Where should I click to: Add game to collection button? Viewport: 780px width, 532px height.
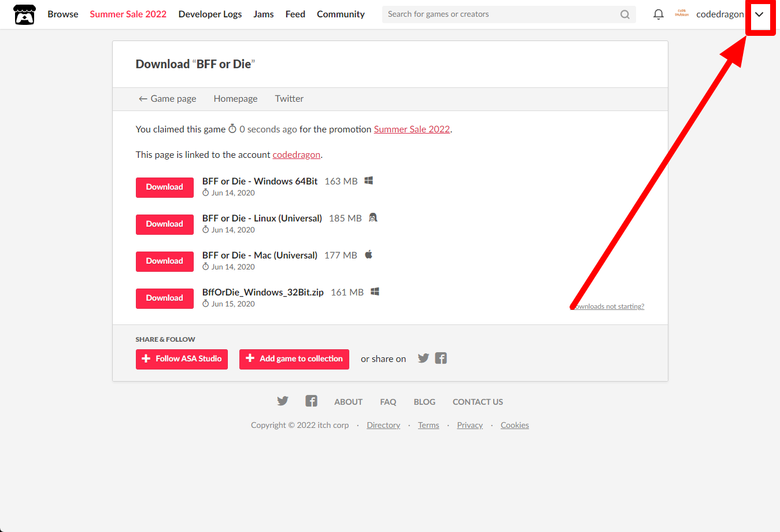point(294,359)
